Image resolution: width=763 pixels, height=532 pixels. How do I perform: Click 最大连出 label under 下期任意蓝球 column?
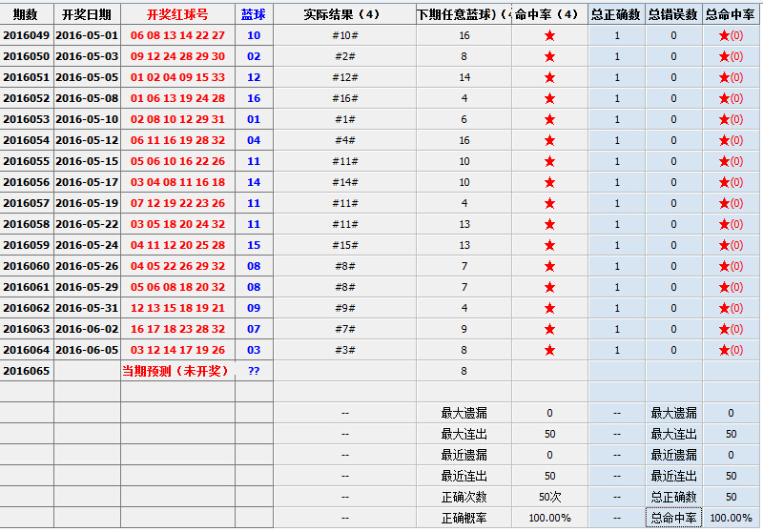tap(464, 434)
